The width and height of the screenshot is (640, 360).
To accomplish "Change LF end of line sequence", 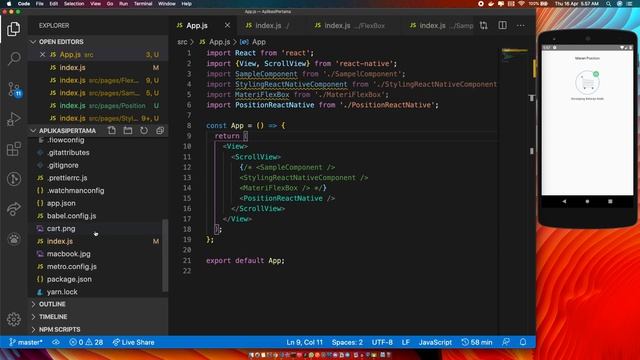I will click(x=405, y=342).
